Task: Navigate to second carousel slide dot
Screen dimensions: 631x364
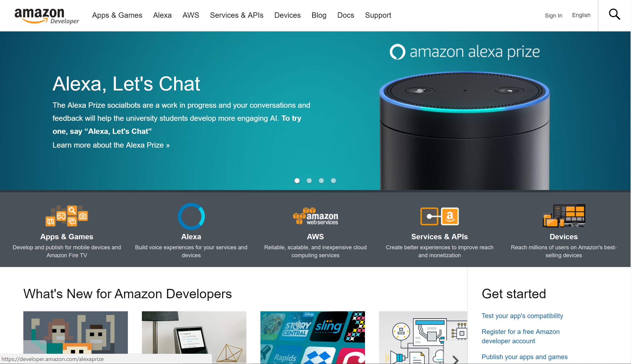Action: tap(309, 181)
